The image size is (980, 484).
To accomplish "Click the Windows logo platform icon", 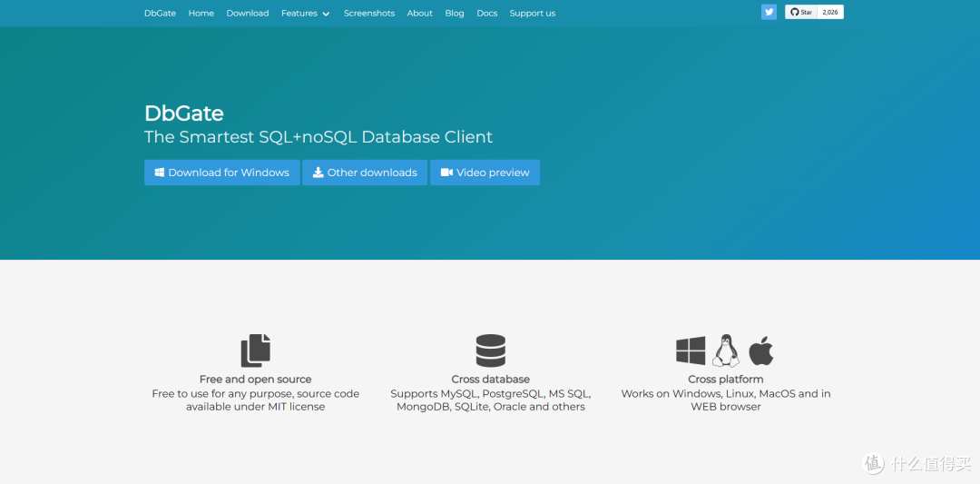I will coord(691,351).
